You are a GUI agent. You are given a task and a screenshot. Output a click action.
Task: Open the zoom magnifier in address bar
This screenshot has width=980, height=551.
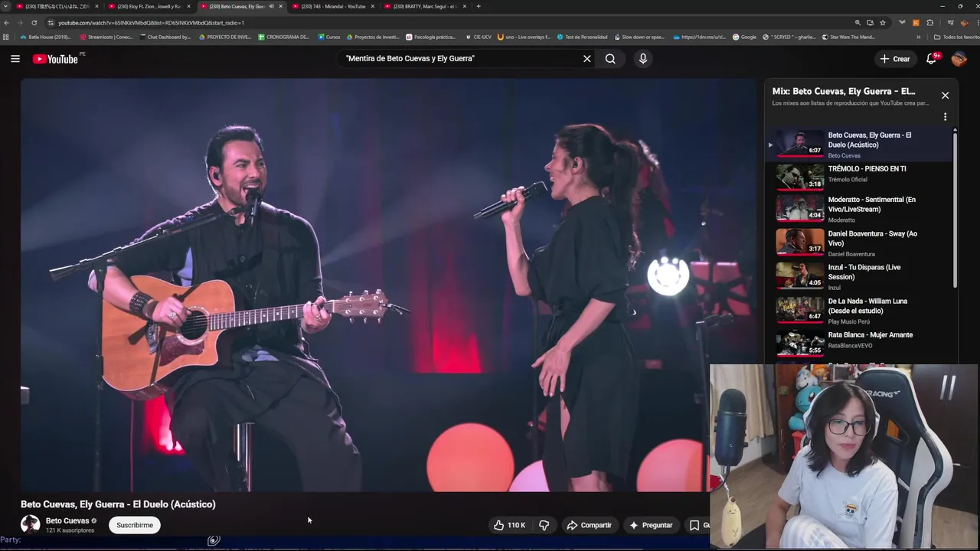point(857,23)
